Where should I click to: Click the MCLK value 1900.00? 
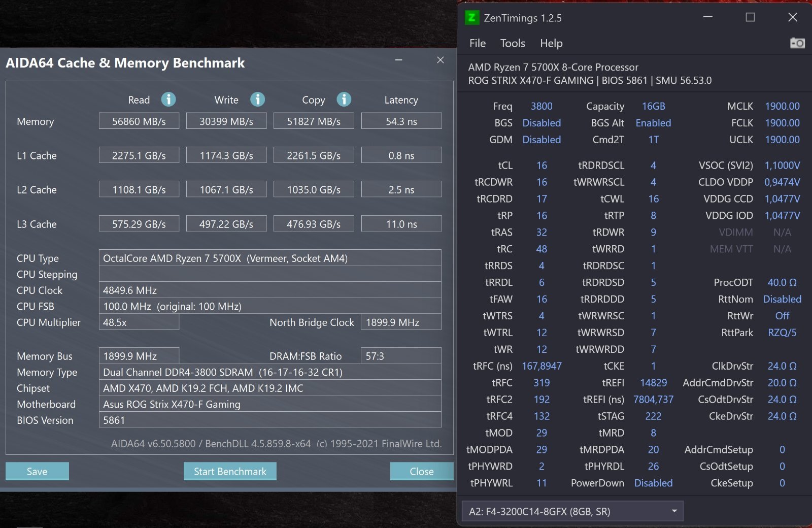coord(782,106)
